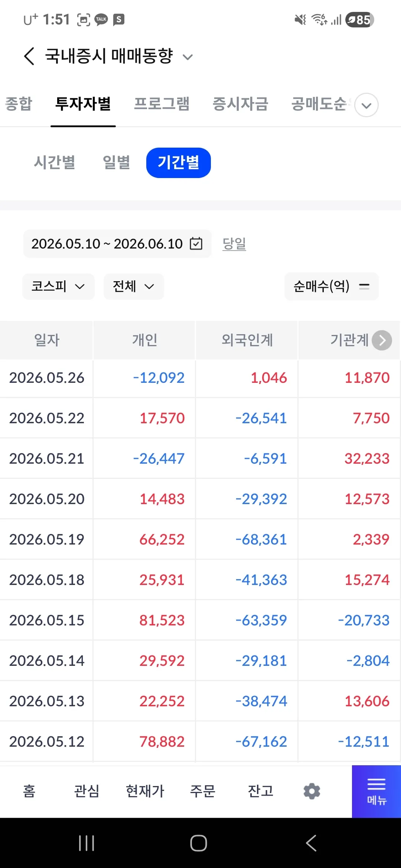Select the 기간별 pill toggle
This screenshot has height=868, width=401.
click(179, 162)
